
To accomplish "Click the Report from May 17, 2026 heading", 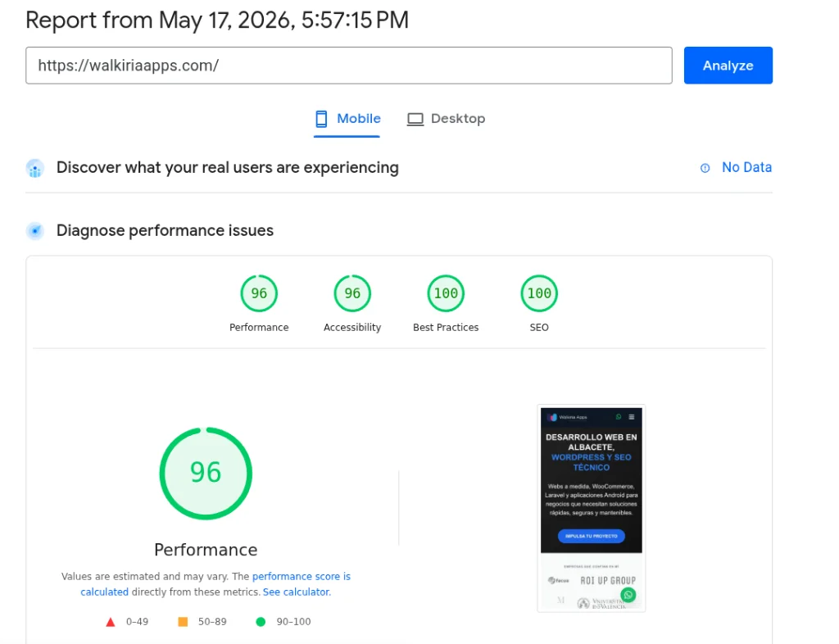I will [216, 20].
